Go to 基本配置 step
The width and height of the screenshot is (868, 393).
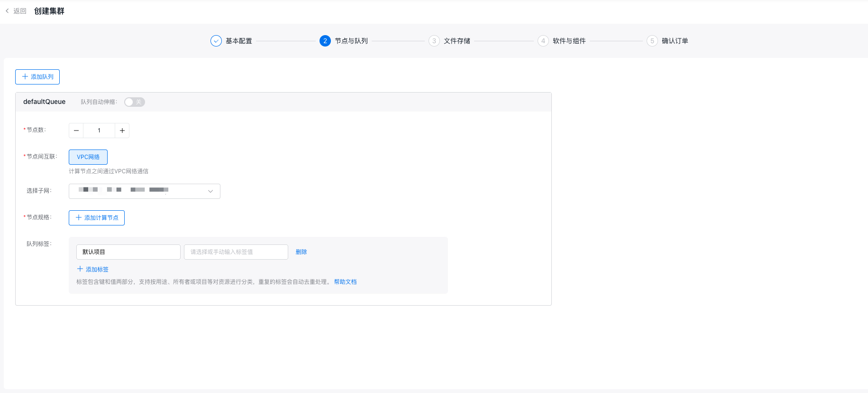[x=239, y=41]
